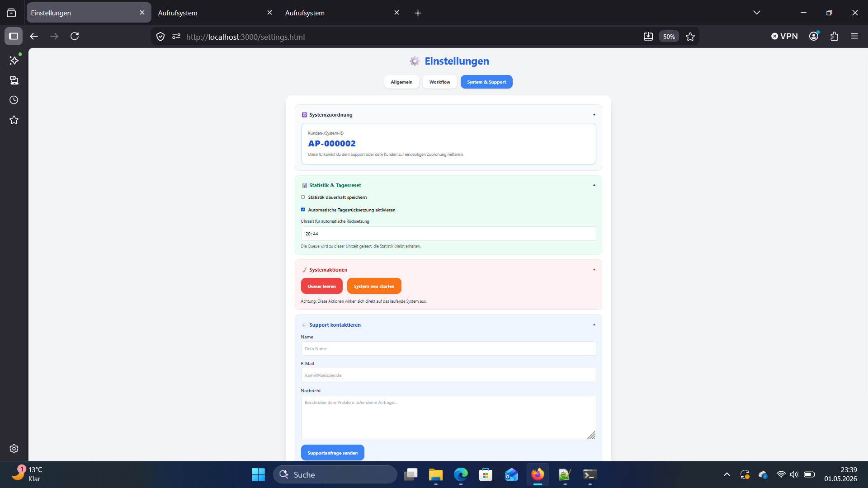Screen dimensions: 868x488
Task: Collapse the Statistik & Tagesreset section
Action: 594,185
